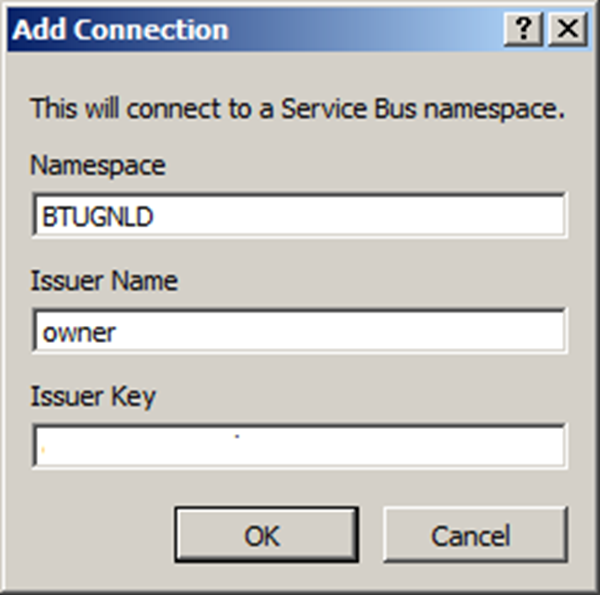
Task: Click the BTUGNLD text in the Namespace field
Action: pos(97,218)
